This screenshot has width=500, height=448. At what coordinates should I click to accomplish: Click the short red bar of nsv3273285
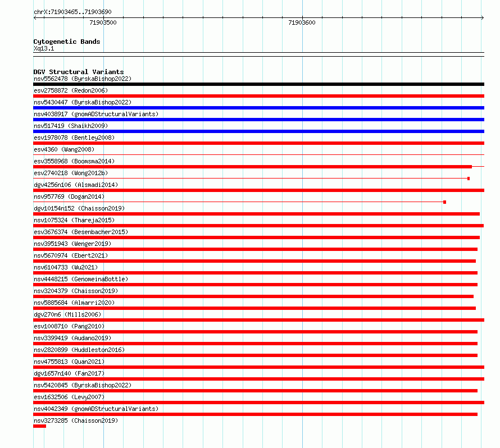(x=39, y=426)
